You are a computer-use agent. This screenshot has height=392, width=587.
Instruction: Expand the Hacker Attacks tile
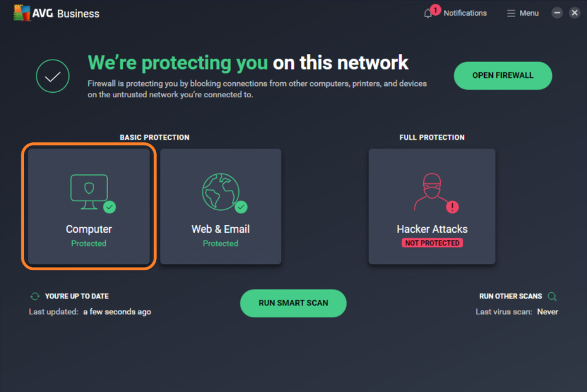(x=431, y=206)
